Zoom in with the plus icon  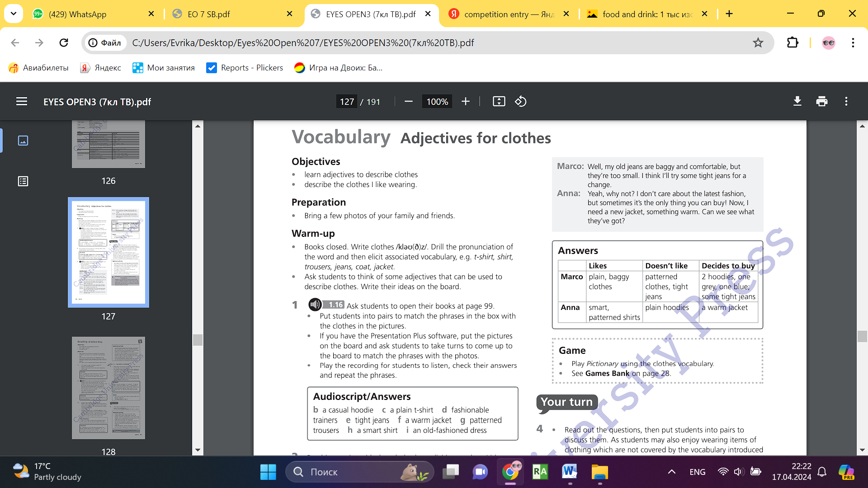coord(466,102)
